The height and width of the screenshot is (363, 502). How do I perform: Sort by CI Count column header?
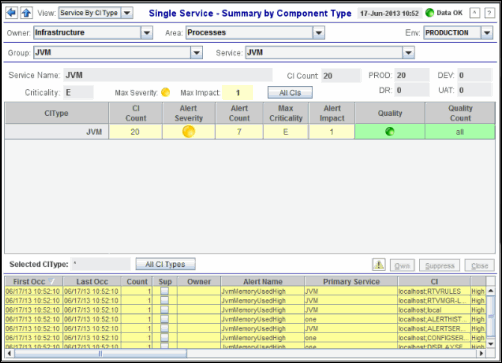[136, 113]
